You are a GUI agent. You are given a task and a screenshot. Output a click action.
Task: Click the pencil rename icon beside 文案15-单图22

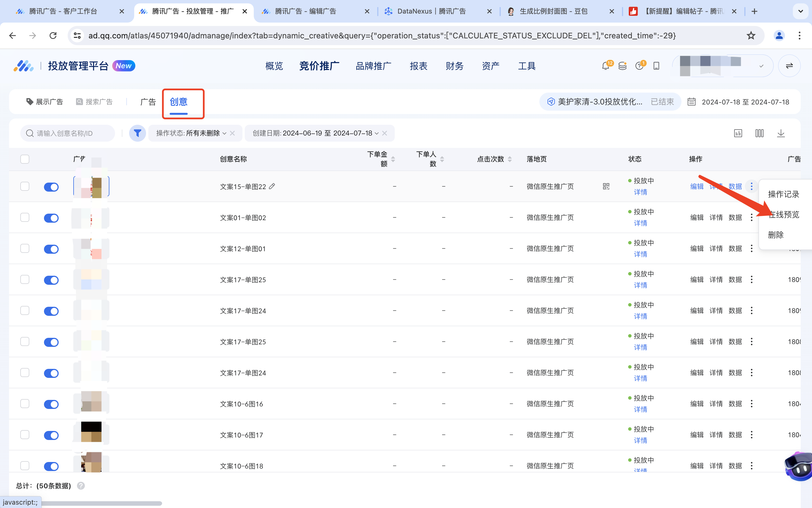click(x=272, y=186)
